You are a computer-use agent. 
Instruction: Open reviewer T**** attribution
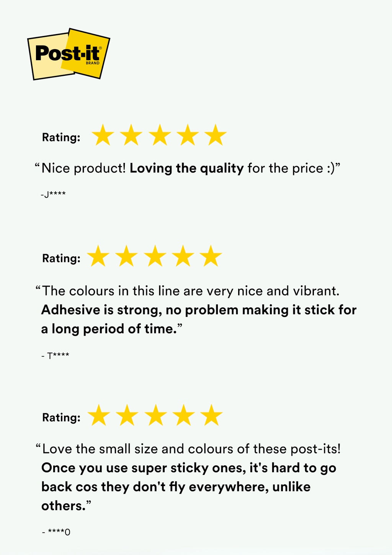pos(56,356)
